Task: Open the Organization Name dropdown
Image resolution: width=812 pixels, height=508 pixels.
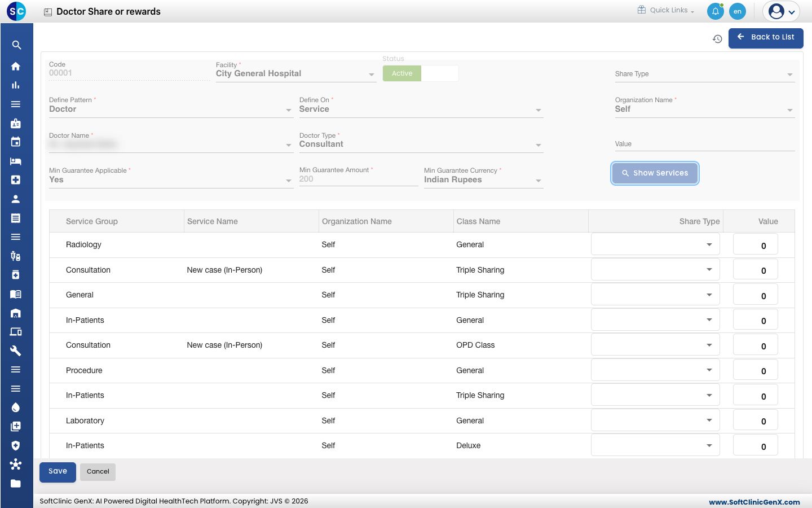Action: tap(705, 108)
